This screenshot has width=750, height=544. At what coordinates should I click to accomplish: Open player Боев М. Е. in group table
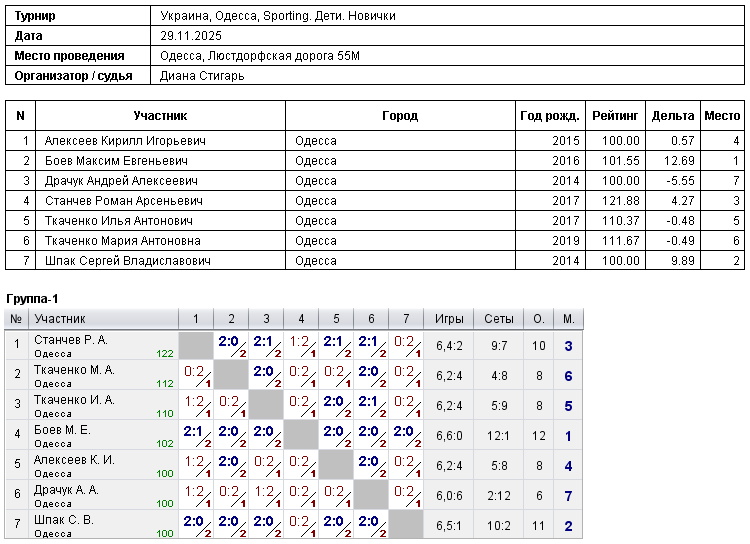(x=62, y=430)
